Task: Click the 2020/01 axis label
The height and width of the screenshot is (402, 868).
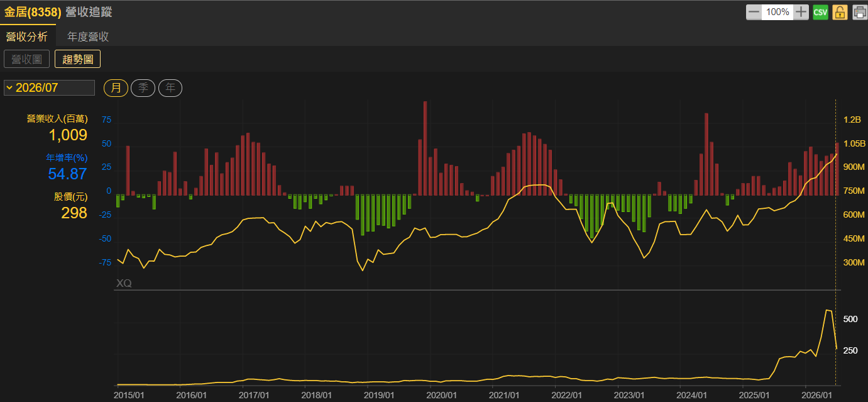Action: pos(442,395)
